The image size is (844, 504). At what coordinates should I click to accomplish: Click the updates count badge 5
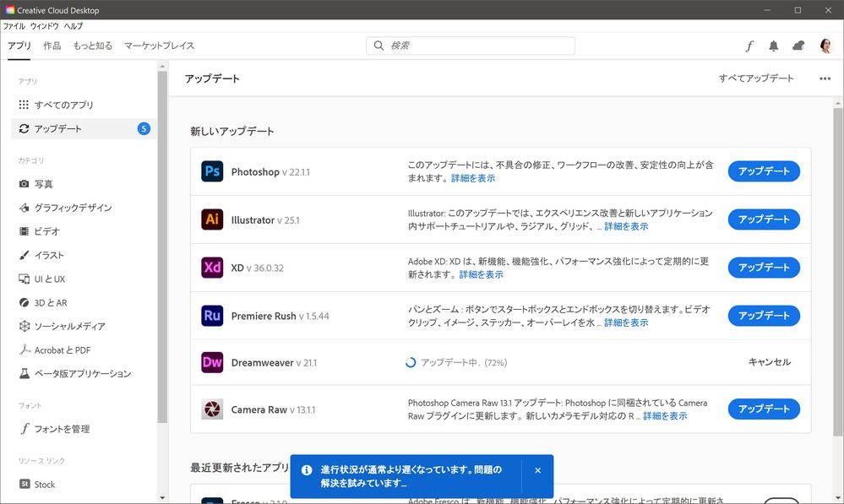coord(144,128)
